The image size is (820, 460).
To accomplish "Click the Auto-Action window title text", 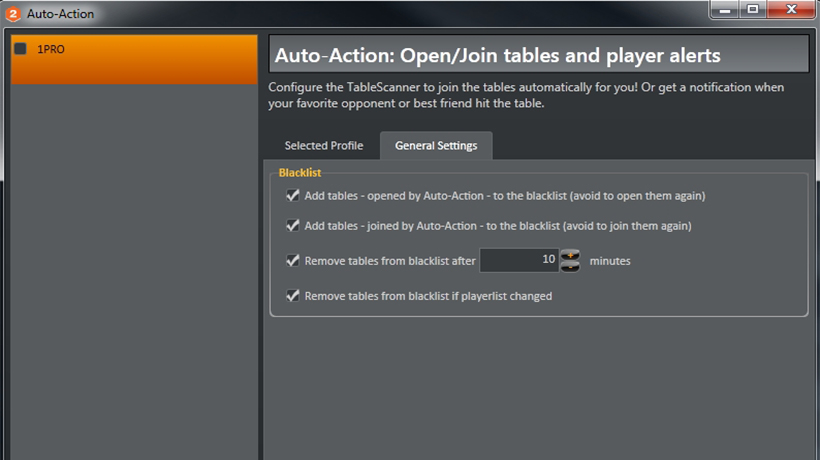I will (61, 14).
